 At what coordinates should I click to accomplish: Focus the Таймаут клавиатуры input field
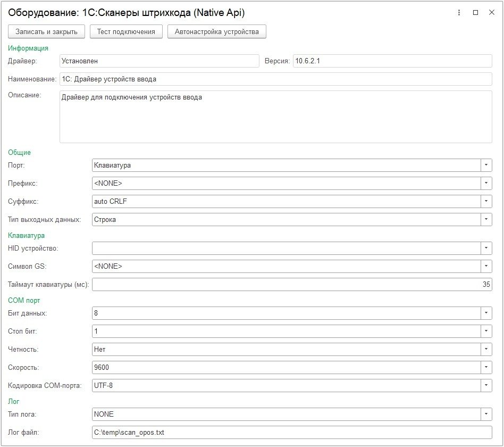tap(291, 284)
